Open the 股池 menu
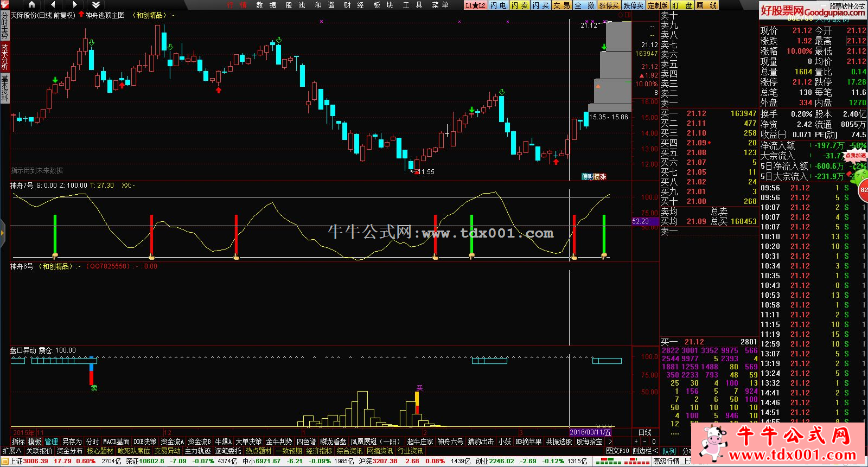Screen dimensions: 868x467 pyautogui.click(x=295, y=5)
